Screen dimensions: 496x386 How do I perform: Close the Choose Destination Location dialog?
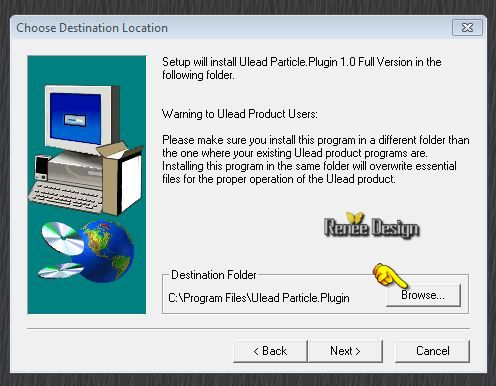tap(467, 27)
